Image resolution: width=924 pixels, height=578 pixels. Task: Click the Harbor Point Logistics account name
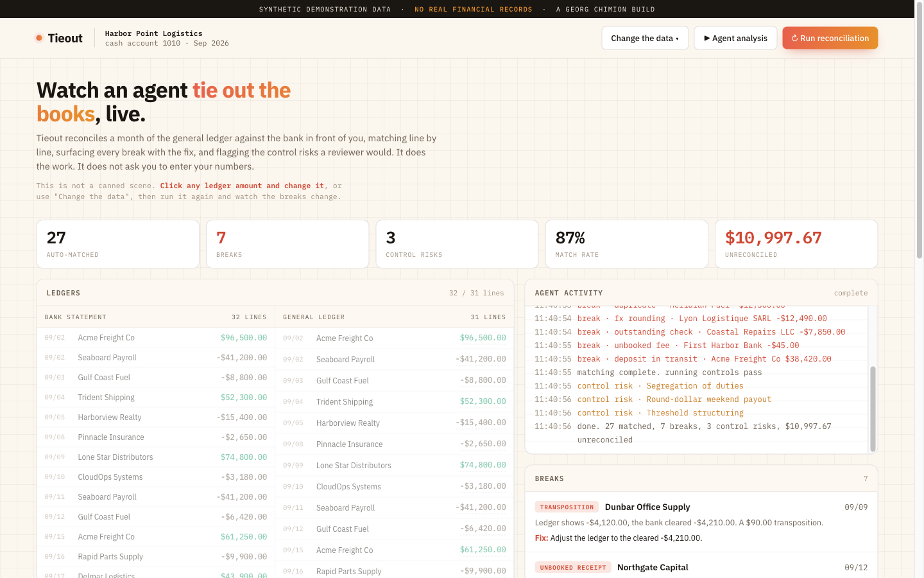[153, 33]
